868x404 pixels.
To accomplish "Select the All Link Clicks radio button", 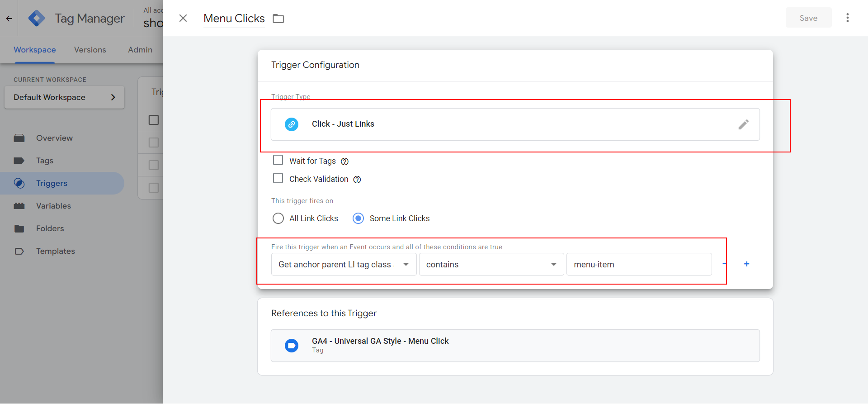I will point(278,219).
